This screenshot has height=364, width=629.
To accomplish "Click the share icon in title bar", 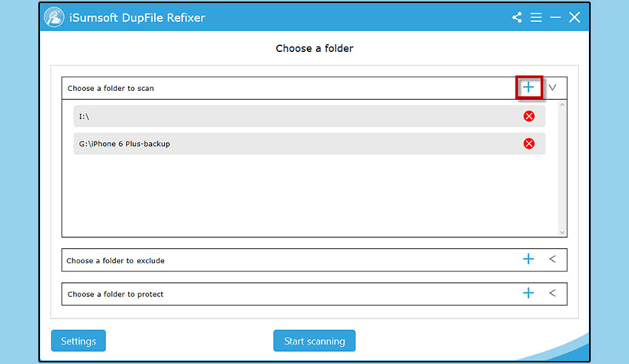I will pyautogui.click(x=517, y=17).
